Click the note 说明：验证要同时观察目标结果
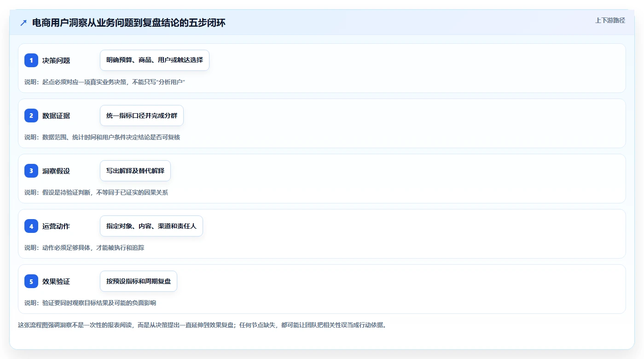This screenshot has width=644, height=359. [90, 303]
